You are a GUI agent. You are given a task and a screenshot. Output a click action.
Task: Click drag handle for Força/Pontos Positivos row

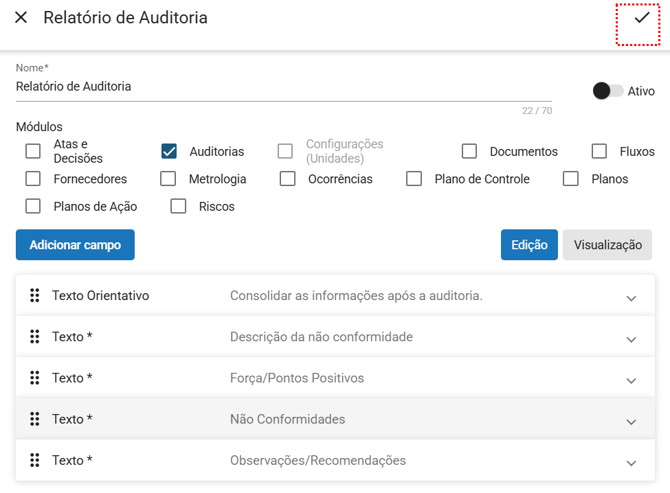pos(35,378)
